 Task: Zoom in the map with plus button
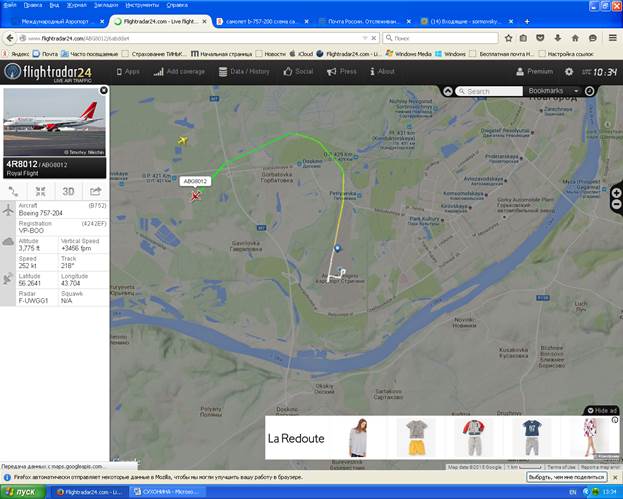point(616,193)
